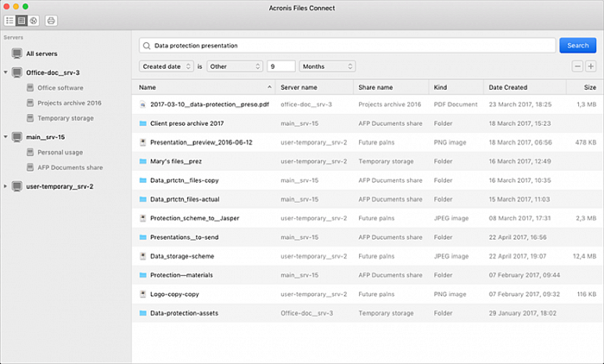Click folder icon of Data_prtctn__files-copy
The width and height of the screenshot is (604, 364).
tap(143, 180)
